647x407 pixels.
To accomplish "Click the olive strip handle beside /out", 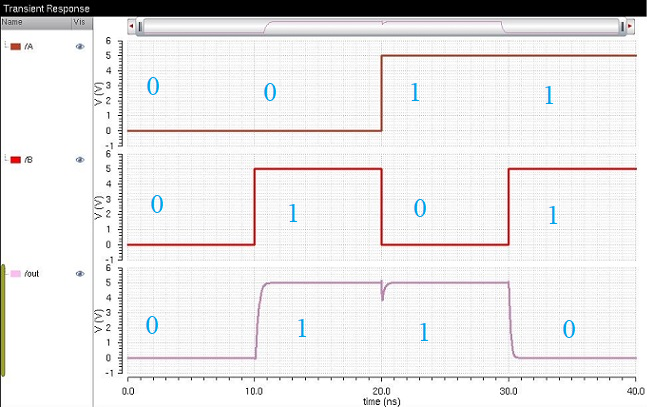I will click(4, 321).
